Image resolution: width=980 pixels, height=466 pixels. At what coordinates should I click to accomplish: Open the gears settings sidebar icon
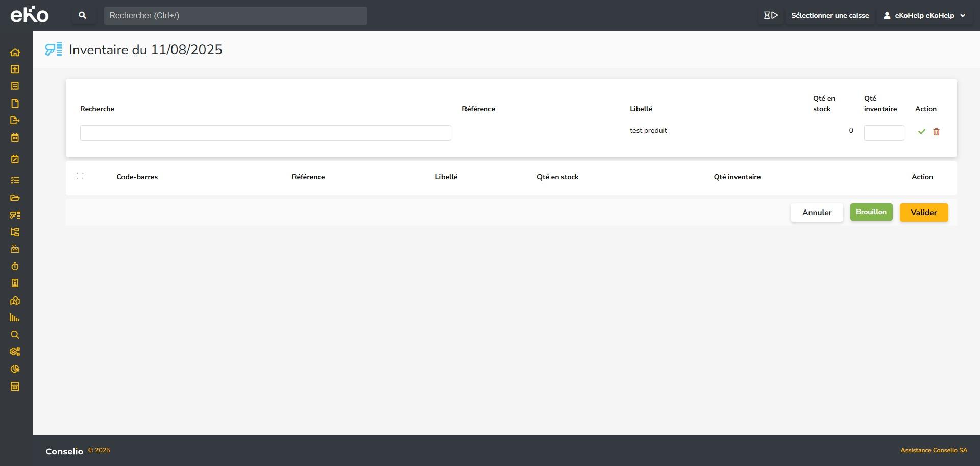coord(15,352)
